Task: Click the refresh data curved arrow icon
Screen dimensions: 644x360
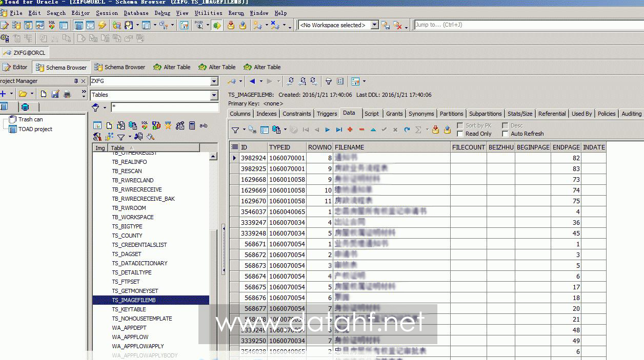Action: 407,130
